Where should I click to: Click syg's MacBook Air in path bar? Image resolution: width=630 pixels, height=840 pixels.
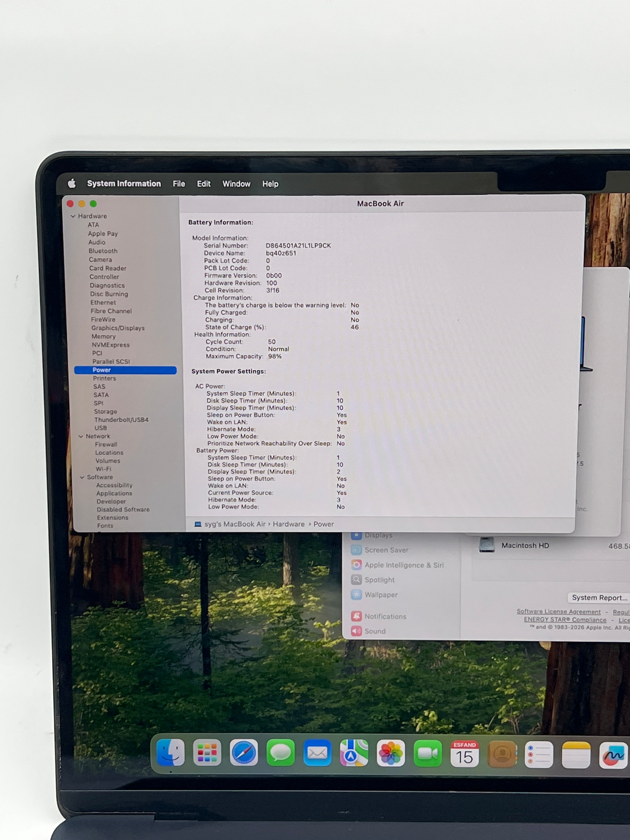click(235, 524)
